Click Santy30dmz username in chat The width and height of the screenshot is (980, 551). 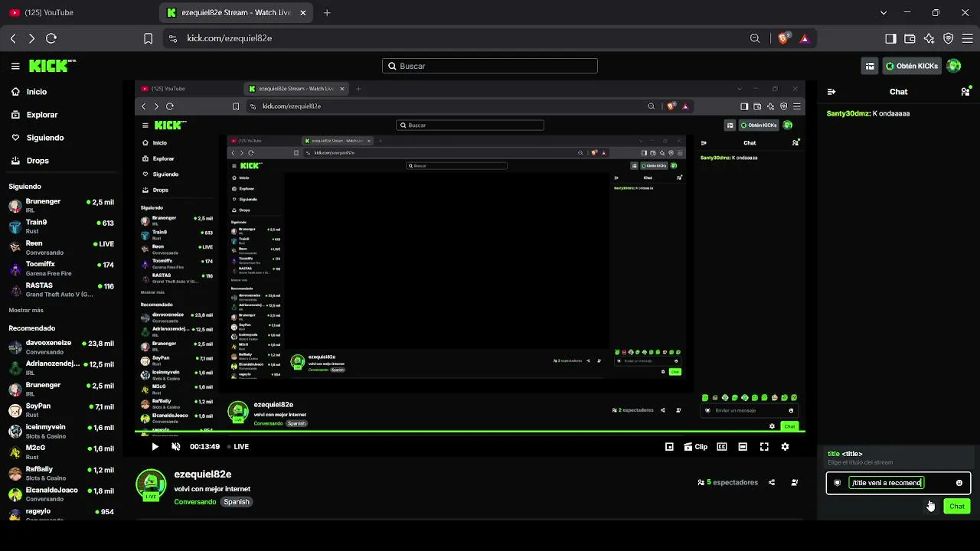[x=848, y=113]
